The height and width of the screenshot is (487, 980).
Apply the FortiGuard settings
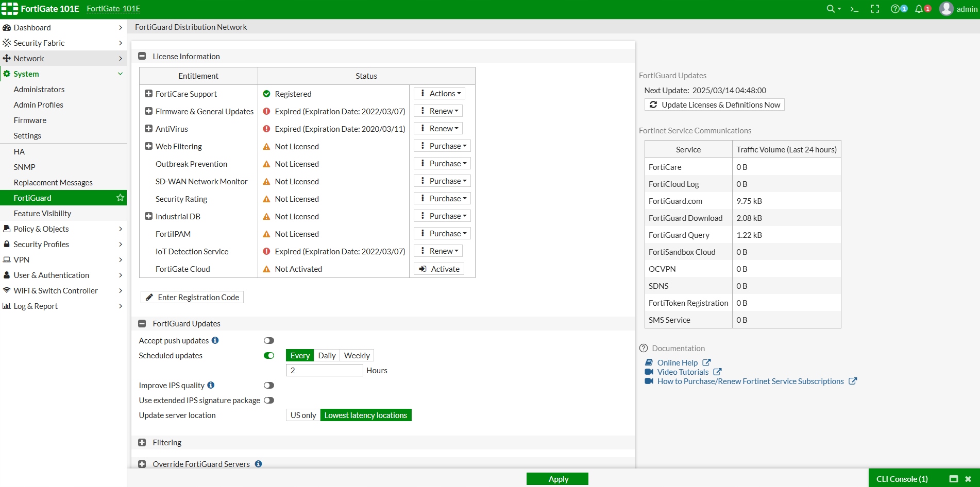(557, 479)
